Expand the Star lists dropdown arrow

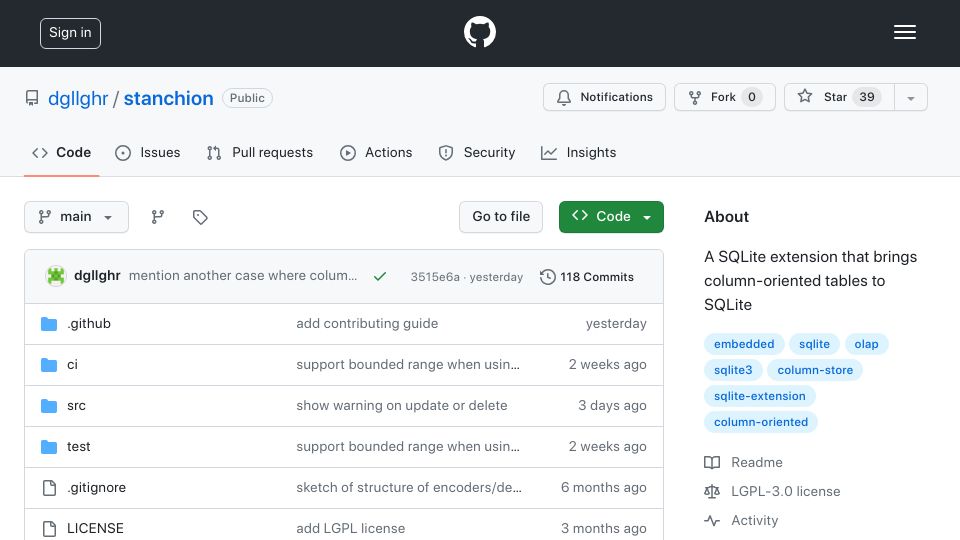(911, 97)
